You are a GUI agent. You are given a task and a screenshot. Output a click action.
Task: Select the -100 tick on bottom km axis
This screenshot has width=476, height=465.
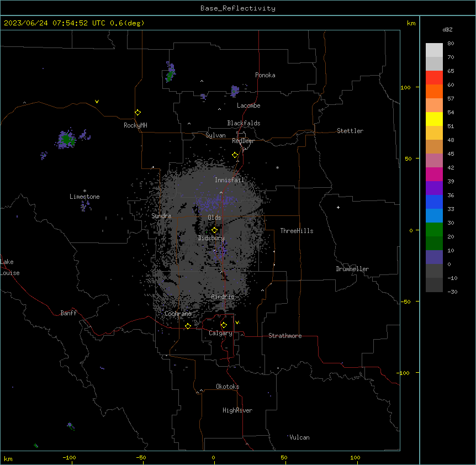pos(69,457)
